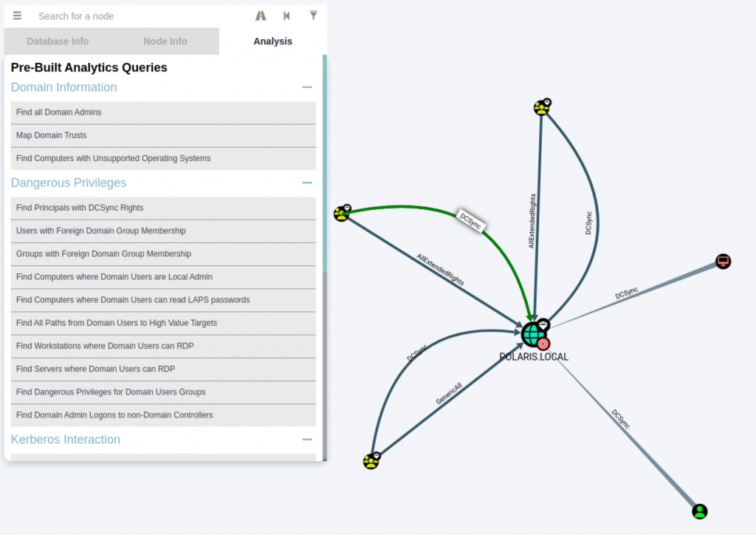Select the topmost yellow group node
Screen dimensions: 756x535
point(541,108)
